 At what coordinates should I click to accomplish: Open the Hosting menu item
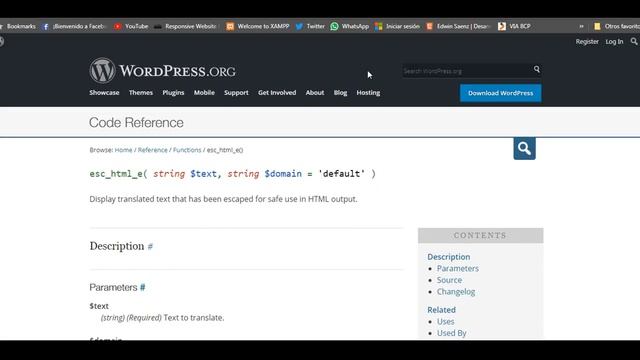point(368,93)
